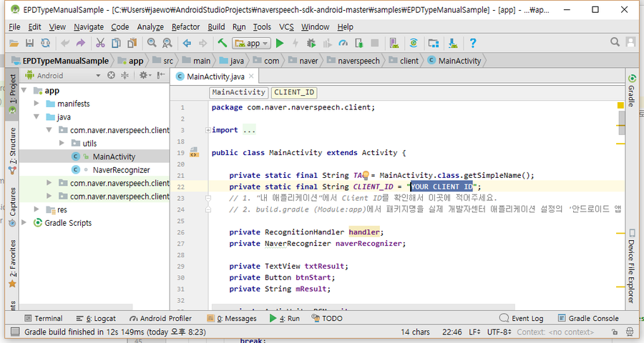Open the VCS menu

coord(286,26)
